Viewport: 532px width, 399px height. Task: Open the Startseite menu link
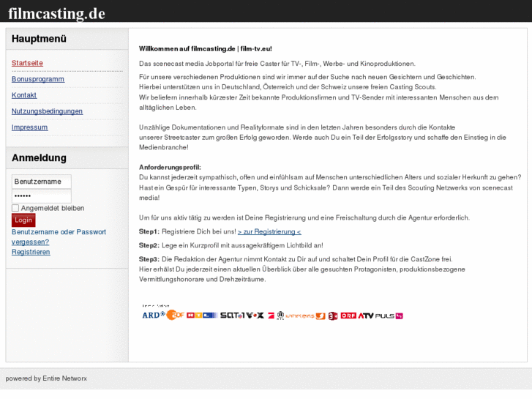click(27, 63)
